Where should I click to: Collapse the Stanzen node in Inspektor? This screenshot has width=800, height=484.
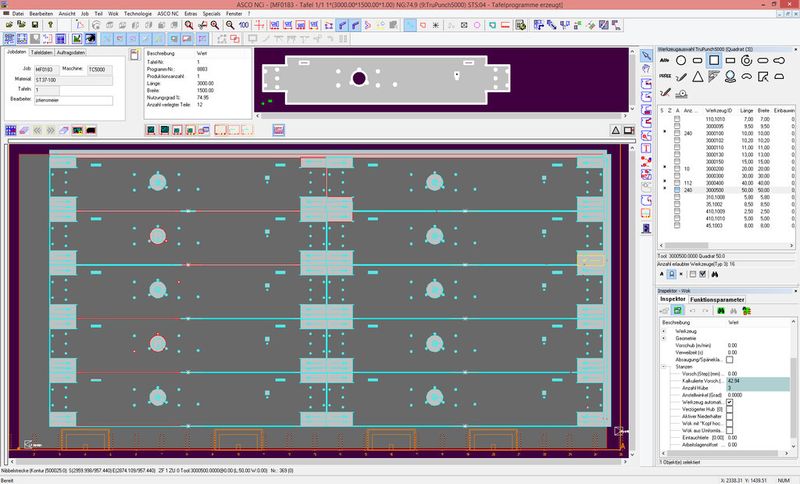pos(664,367)
